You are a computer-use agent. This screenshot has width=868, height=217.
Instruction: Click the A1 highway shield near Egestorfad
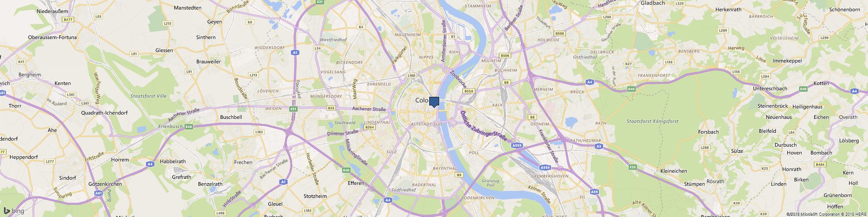coord(295,52)
